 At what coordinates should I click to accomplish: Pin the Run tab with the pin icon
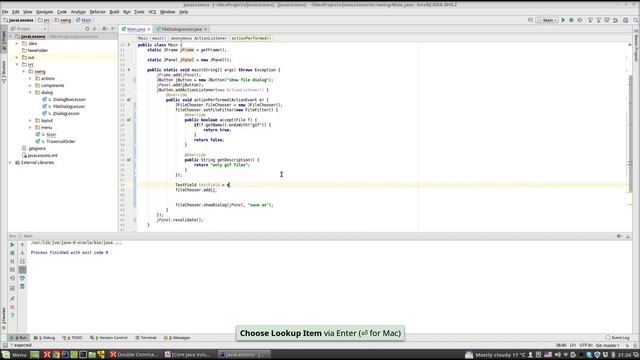tap(12, 299)
